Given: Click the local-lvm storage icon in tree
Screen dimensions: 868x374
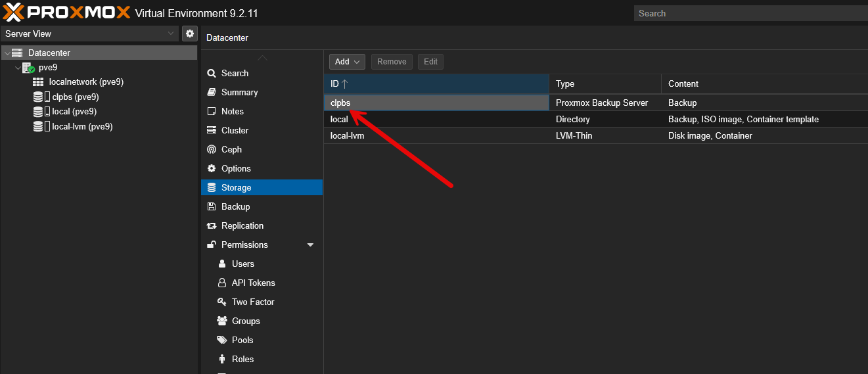Looking at the screenshot, I should (x=41, y=126).
